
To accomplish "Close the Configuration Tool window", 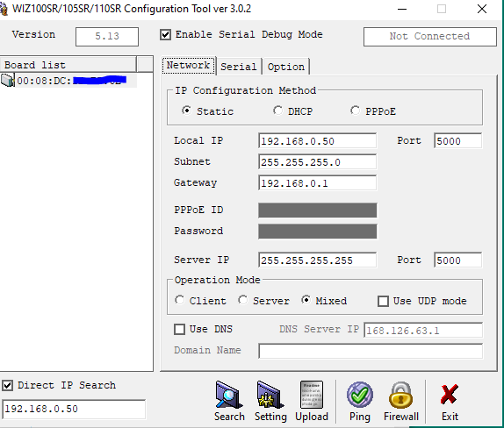I will tap(482, 9).
